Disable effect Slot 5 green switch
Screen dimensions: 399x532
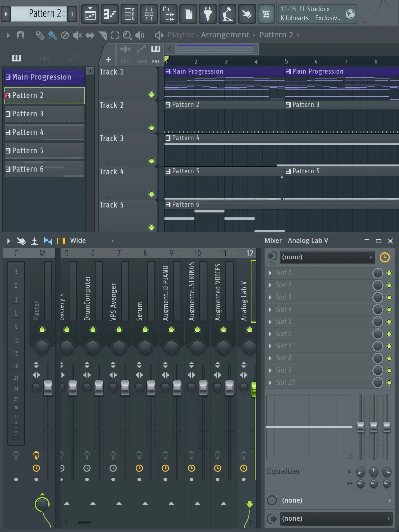tap(389, 322)
